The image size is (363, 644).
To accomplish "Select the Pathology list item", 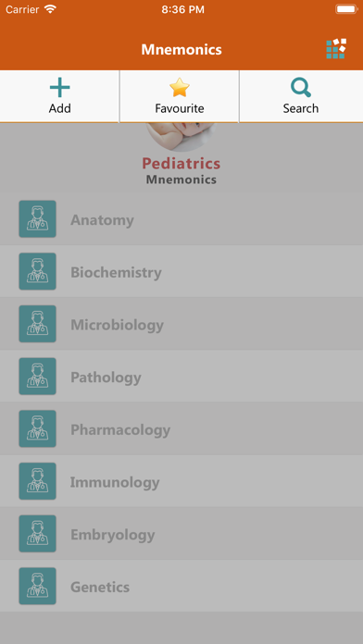I will [181, 377].
